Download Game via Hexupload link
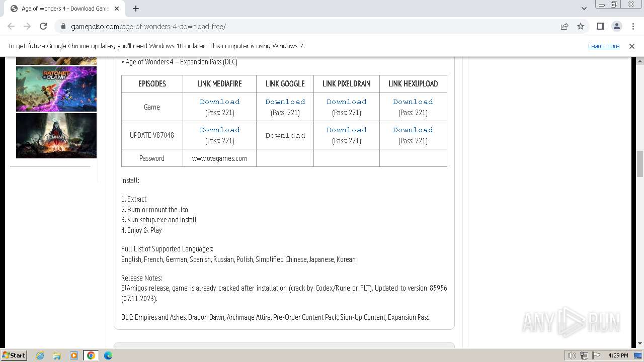 pyautogui.click(x=413, y=102)
